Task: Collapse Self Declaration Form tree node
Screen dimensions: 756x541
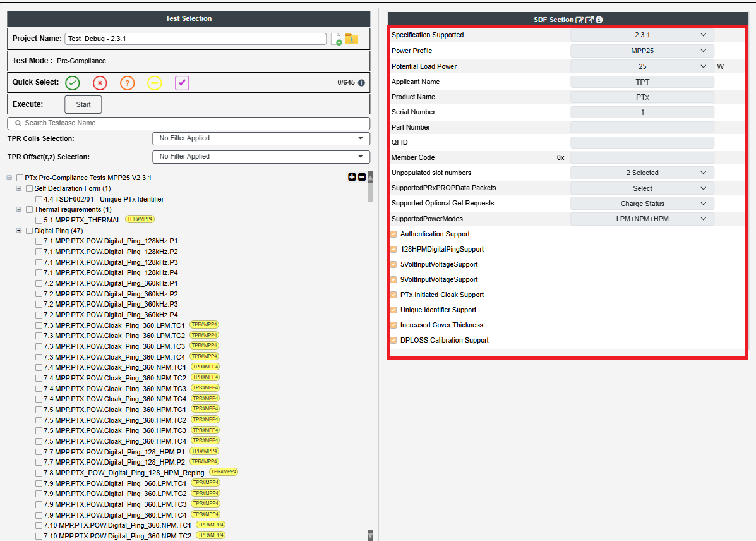Action: click(19, 189)
